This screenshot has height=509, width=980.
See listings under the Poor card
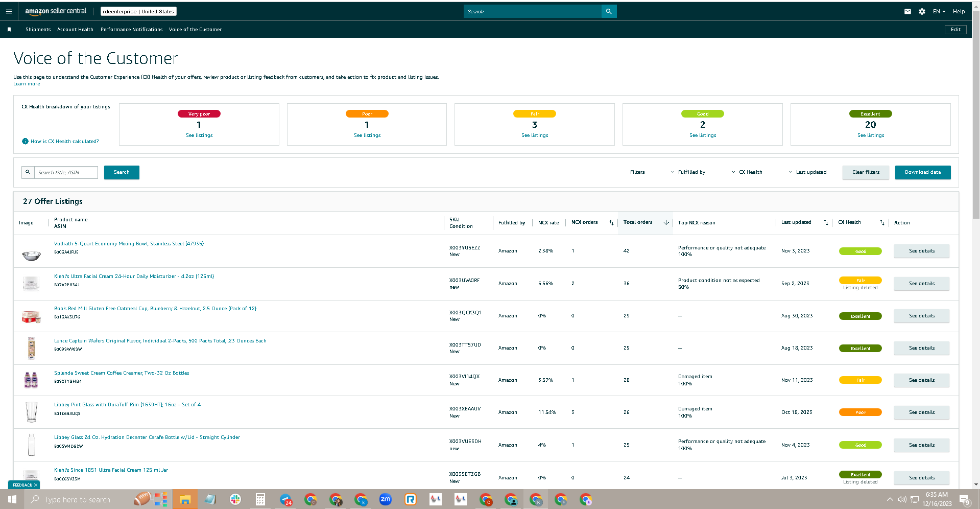[x=367, y=135]
